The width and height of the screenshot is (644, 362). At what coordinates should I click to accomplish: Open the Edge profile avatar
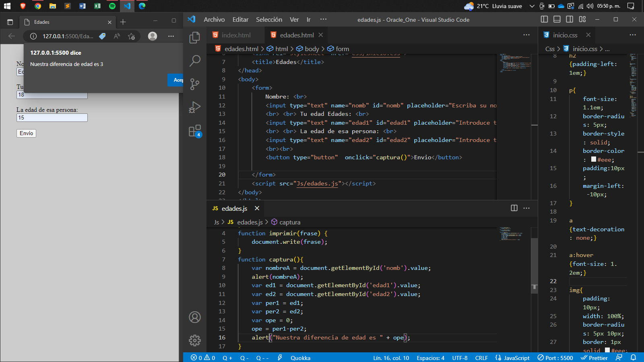pyautogui.click(x=153, y=36)
